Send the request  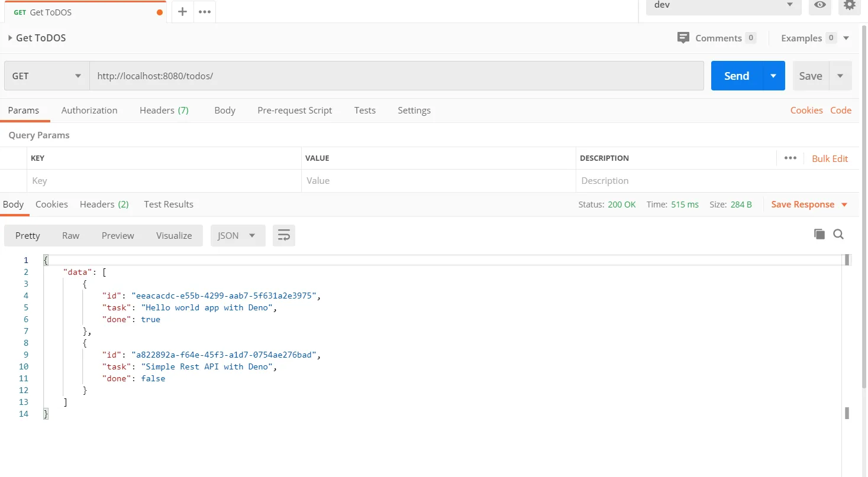[x=735, y=76]
